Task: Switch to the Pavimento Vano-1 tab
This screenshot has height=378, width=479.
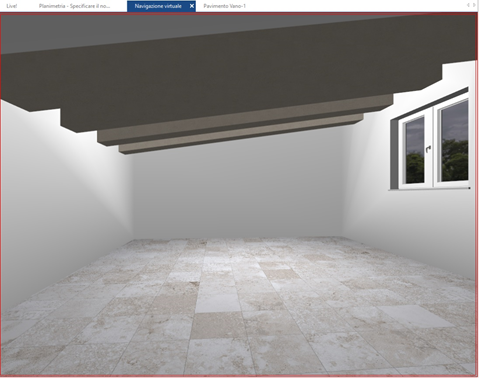Action: 225,6
